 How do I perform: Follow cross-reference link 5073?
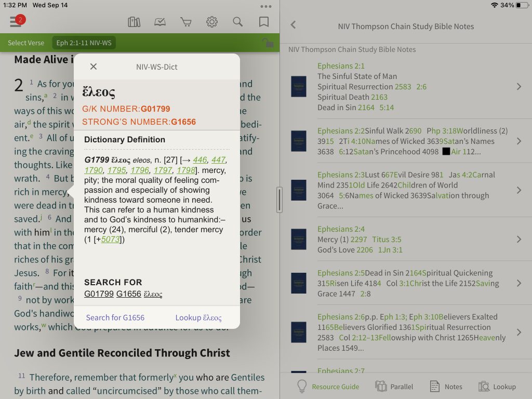(x=110, y=239)
